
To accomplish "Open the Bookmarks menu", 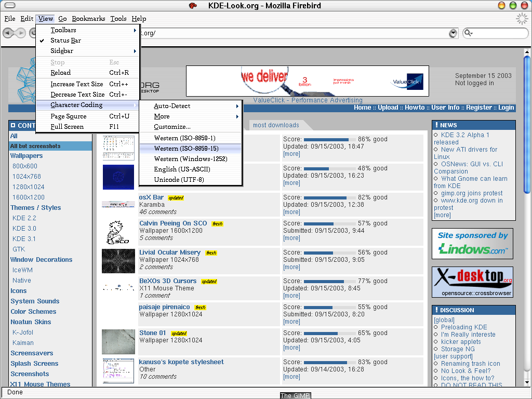I will pyautogui.click(x=88, y=19).
